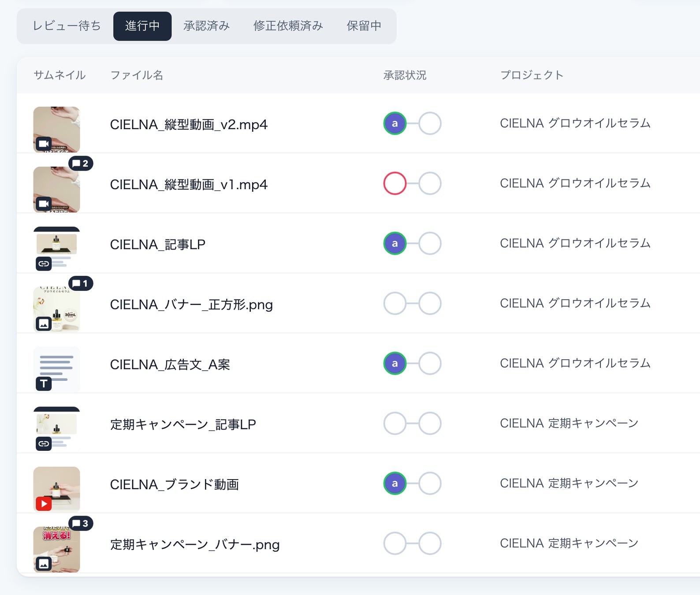Open file 定期キャンペーン_バナー.png

coord(195,545)
